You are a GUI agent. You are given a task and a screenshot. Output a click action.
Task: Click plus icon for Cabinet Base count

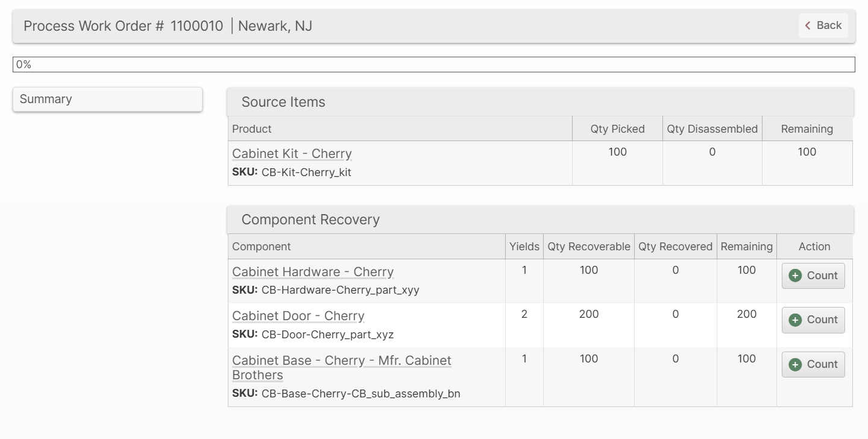(795, 364)
